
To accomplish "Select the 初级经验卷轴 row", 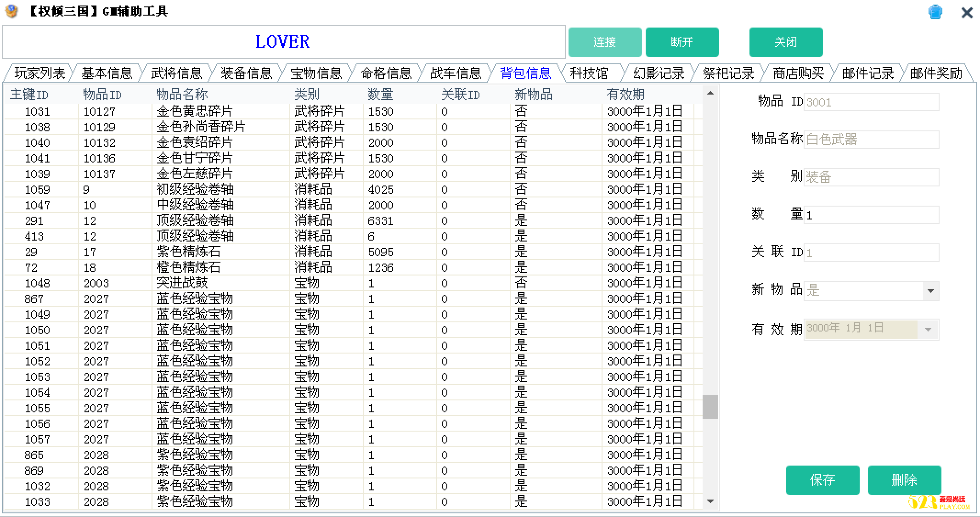I will point(354,190).
